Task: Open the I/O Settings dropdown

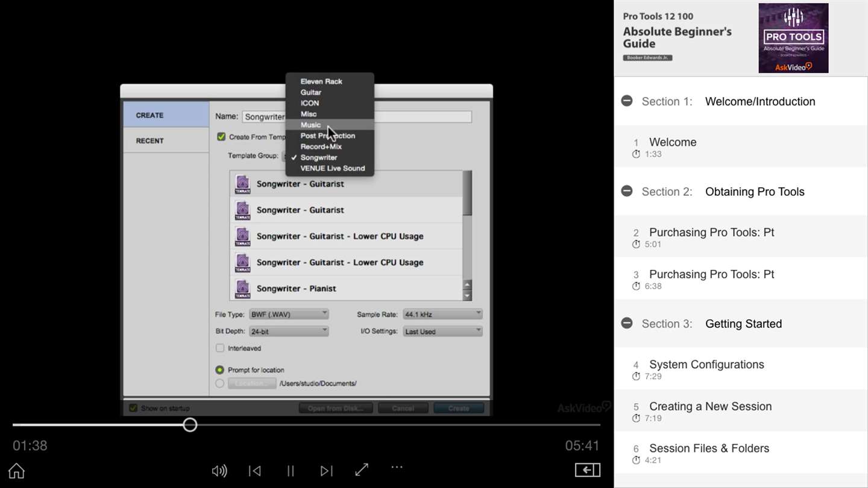Action: 442,331
